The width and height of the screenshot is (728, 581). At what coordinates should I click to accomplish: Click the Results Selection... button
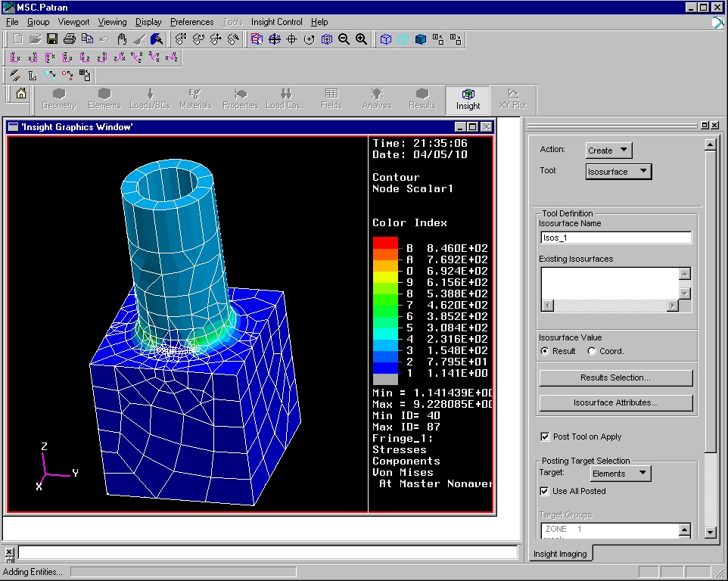coord(616,377)
